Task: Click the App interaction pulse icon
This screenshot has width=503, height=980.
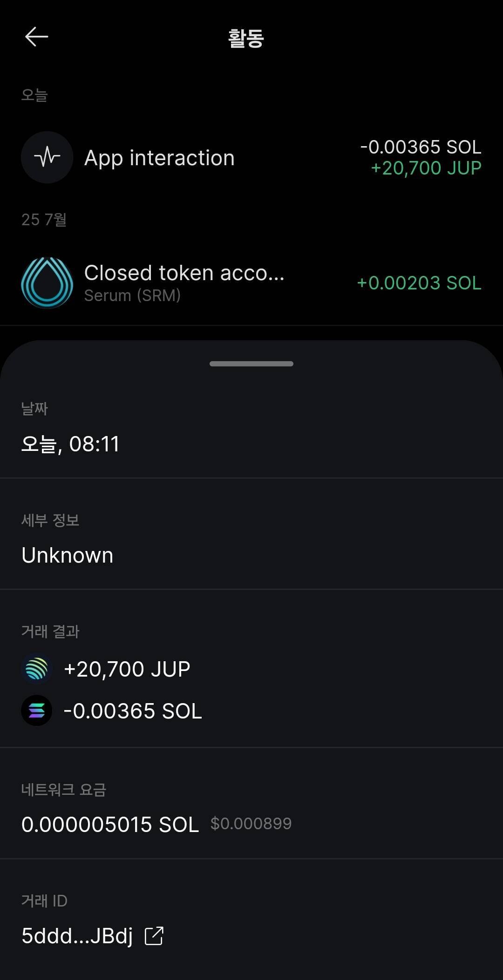Action: [47, 157]
